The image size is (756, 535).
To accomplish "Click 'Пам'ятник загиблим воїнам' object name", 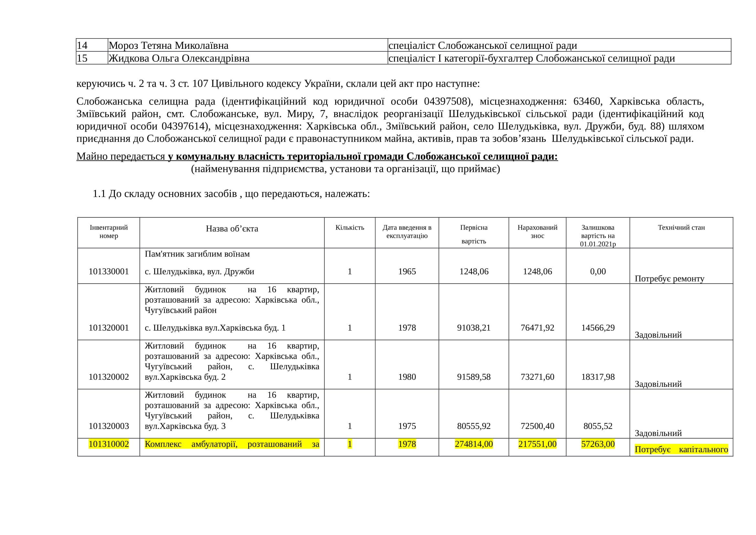I will (197, 254).
